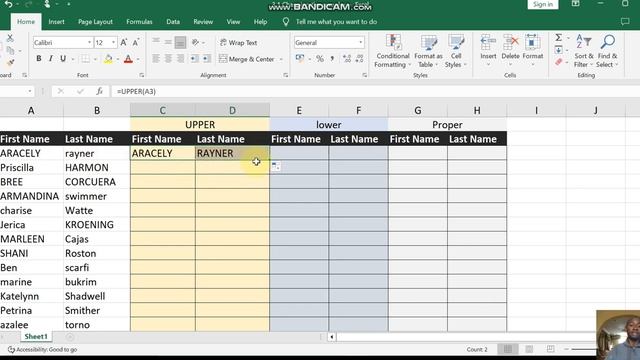Apply the red Font Color
Image resolution: width=640 pixels, height=360 pixels.
point(128,59)
